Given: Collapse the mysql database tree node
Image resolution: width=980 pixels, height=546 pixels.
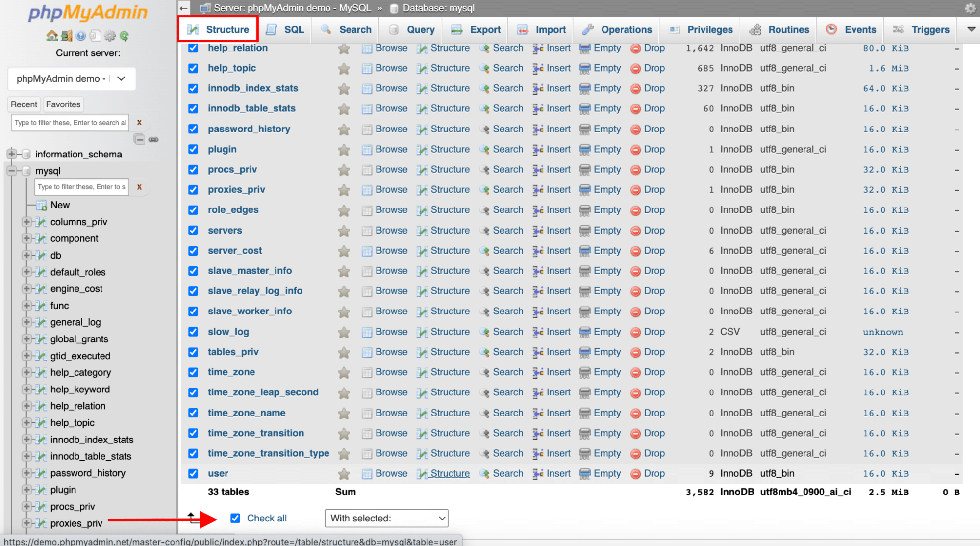Looking at the screenshot, I should pos(11,171).
